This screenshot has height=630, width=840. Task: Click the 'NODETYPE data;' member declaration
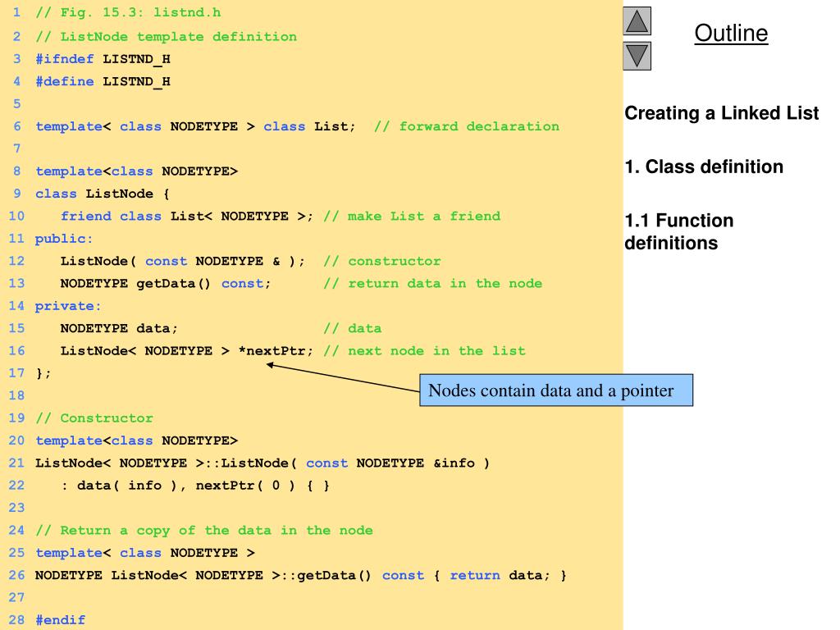click(x=119, y=328)
